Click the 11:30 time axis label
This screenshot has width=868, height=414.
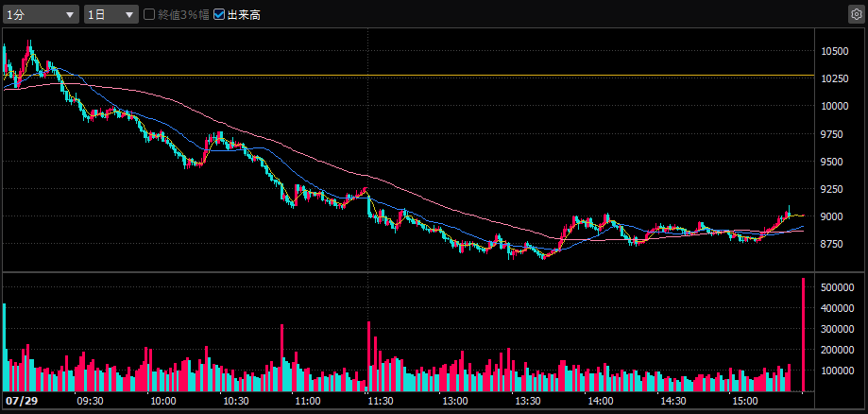click(380, 401)
